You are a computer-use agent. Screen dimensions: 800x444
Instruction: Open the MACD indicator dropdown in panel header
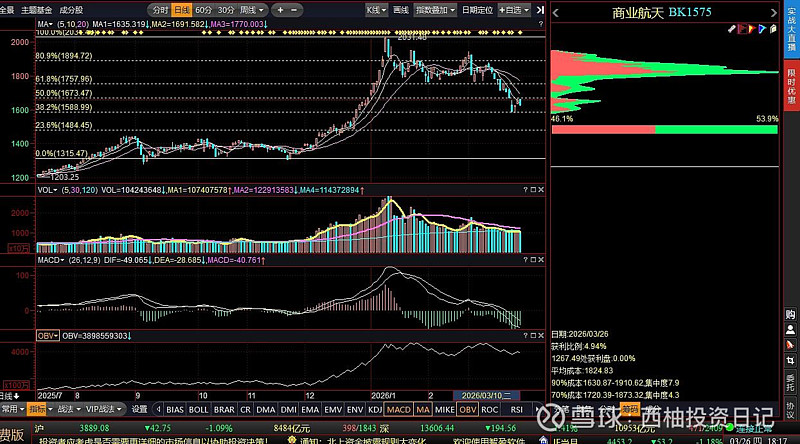coord(51,260)
